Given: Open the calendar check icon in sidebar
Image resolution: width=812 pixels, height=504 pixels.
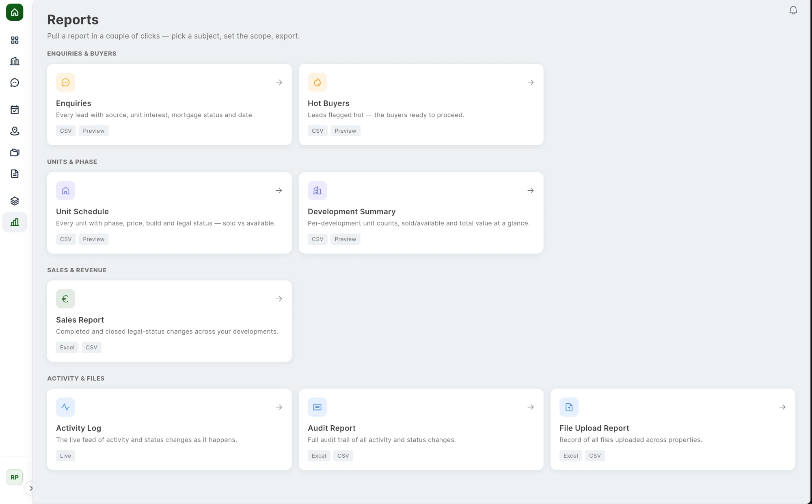Looking at the screenshot, I should pyautogui.click(x=15, y=110).
